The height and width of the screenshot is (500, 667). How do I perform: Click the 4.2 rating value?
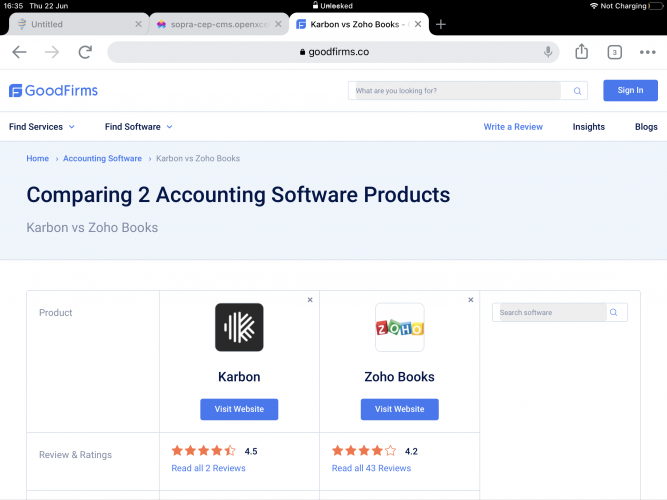point(411,451)
